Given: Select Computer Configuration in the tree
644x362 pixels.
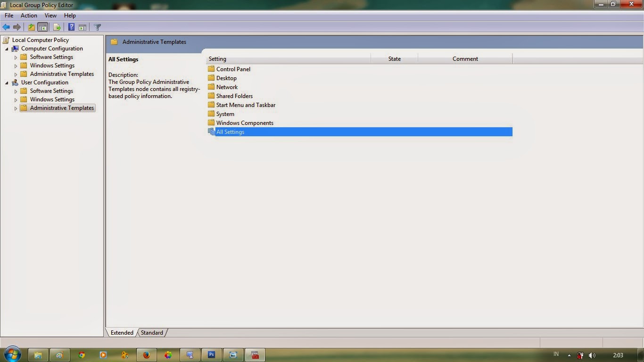Looking at the screenshot, I should (52, 49).
